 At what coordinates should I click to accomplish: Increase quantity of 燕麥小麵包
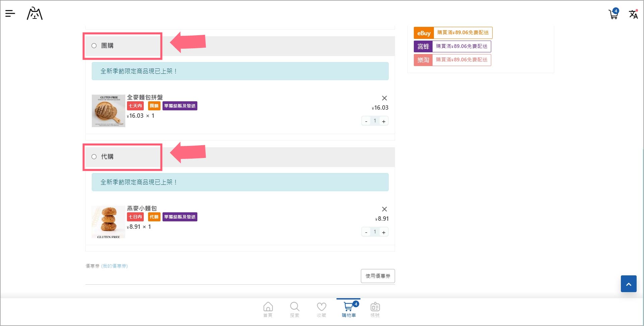point(384,232)
